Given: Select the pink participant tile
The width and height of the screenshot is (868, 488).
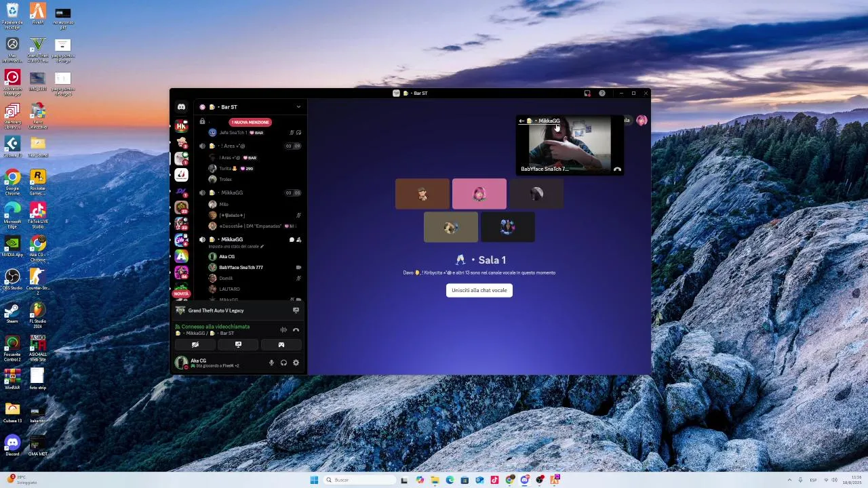Looking at the screenshot, I should pyautogui.click(x=479, y=194).
